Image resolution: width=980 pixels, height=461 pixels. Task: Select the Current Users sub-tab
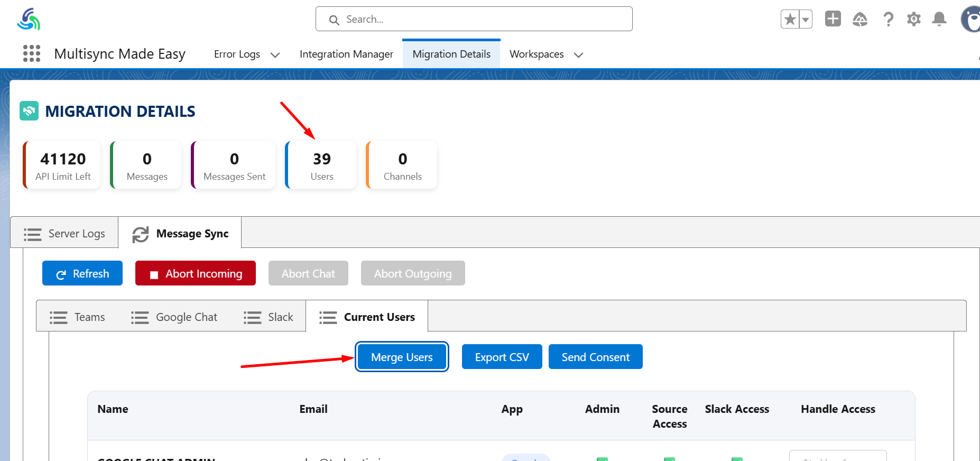[367, 317]
